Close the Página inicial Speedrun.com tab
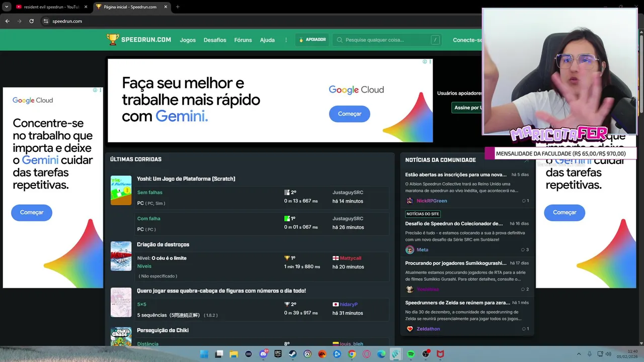The height and width of the screenshot is (362, 644). click(x=166, y=7)
